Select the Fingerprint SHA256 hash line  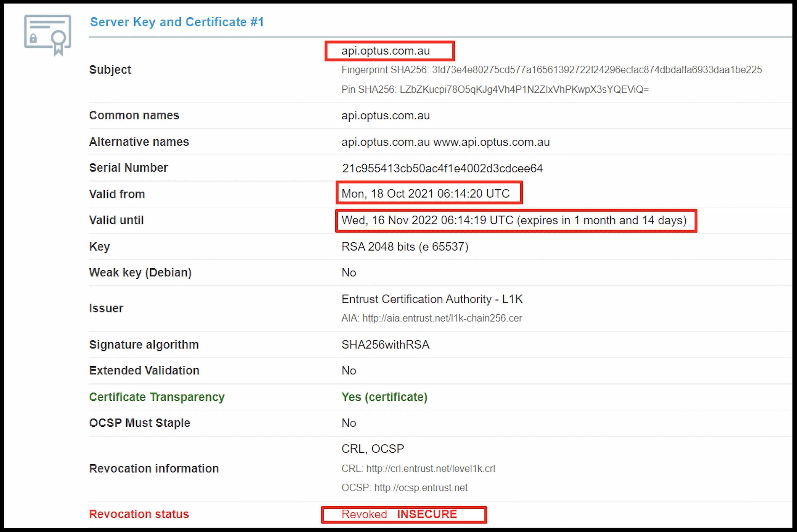(x=552, y=70)
